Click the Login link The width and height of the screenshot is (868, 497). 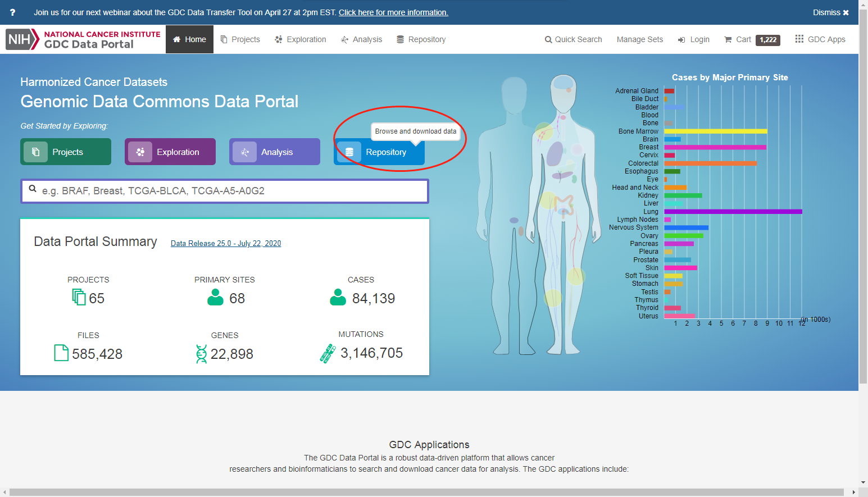(x=693, y=39)
